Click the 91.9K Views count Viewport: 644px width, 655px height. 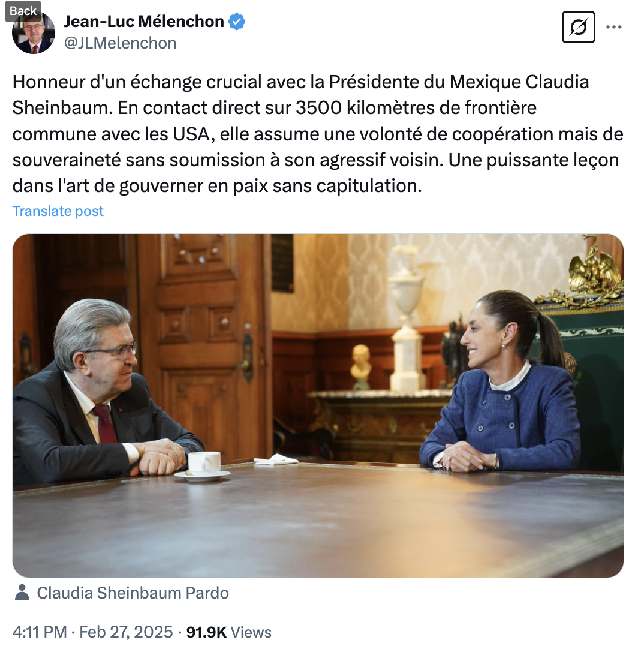(229, 632)
